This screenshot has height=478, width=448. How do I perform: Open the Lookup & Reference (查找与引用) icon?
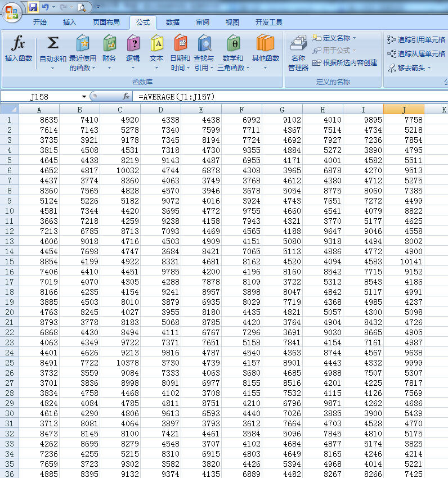[x=204, y=44]
